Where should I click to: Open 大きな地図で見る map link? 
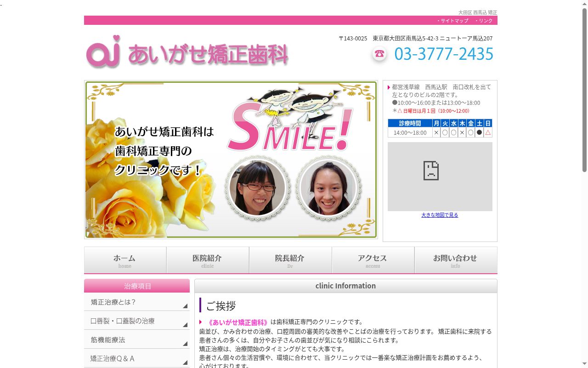[440, 215]
